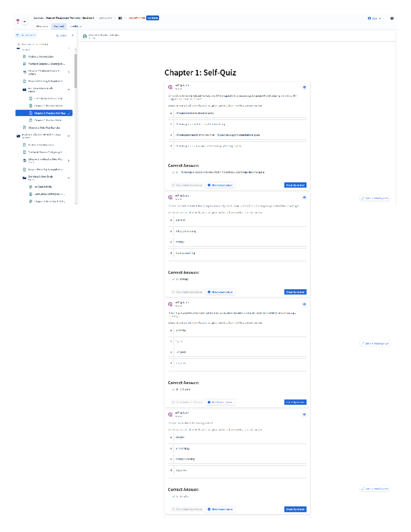Open the user account menu in the header

point(374,18)
